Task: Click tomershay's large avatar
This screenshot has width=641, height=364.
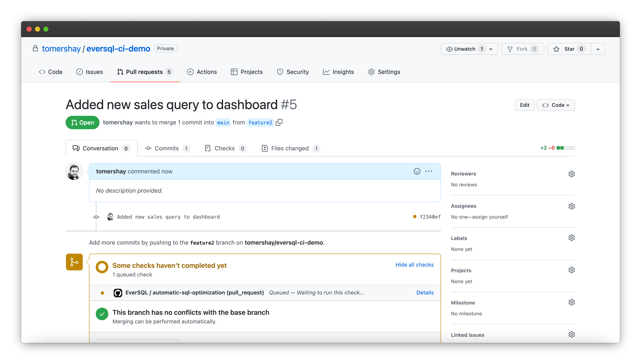Action: click(x=74, y=172)
